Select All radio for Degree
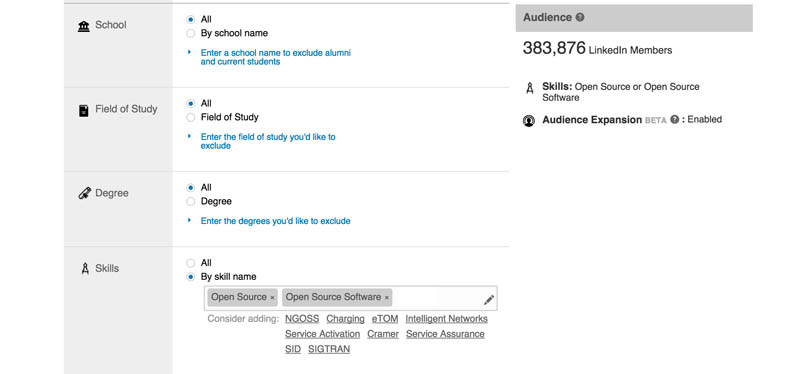Image resolution: width=800 pixels, height=374 pixels. click(x=191, y=188)
